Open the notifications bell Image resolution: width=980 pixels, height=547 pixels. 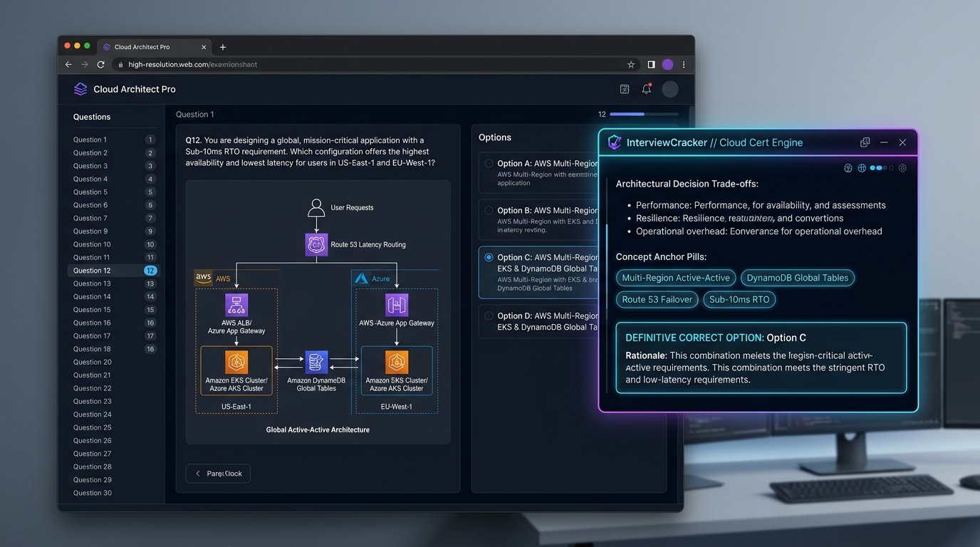pos(647,89)
